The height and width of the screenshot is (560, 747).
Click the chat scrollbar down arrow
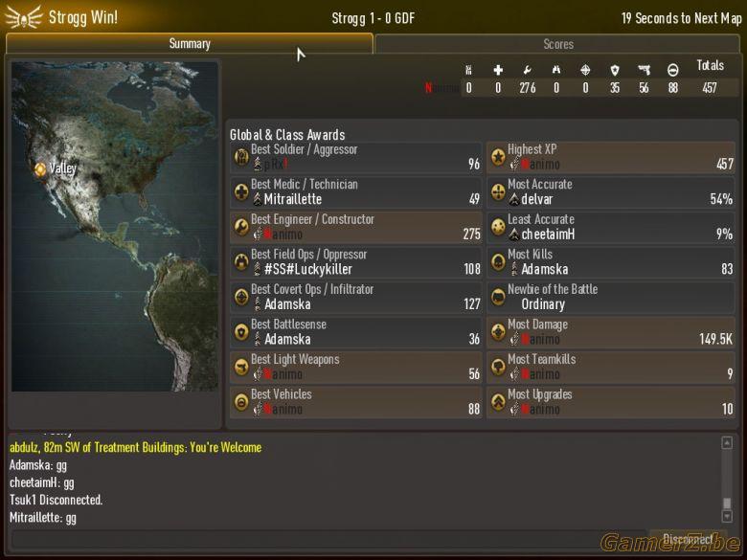tap(727, 516)
